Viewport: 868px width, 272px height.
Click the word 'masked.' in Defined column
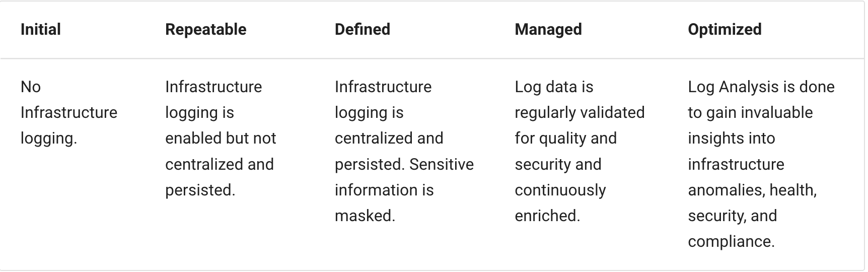click(x=365, y=216)
